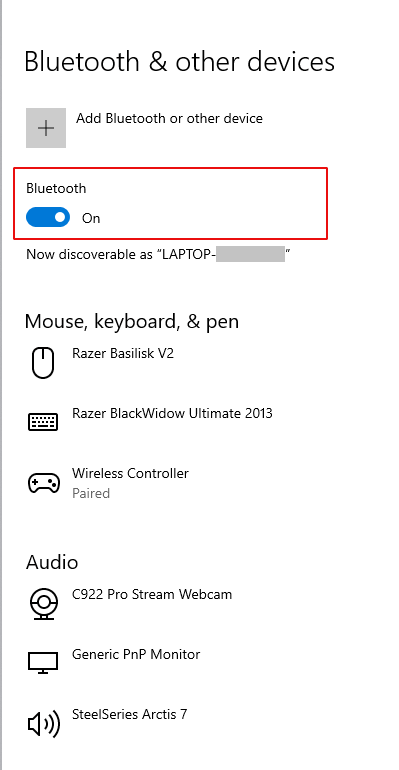The image size is (399, 770).
Task: Select the Generic PnP Monitor entry
Action: 136,654
